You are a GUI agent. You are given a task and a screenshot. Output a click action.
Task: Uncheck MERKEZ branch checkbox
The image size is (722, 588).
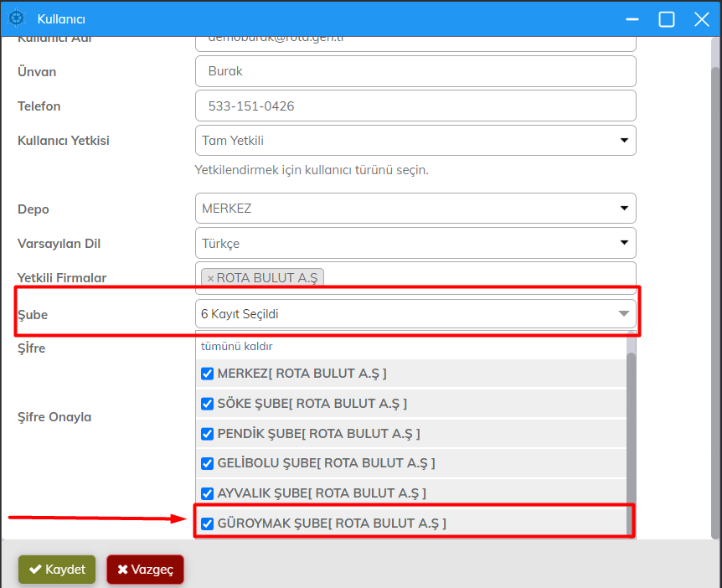(208, 374)
